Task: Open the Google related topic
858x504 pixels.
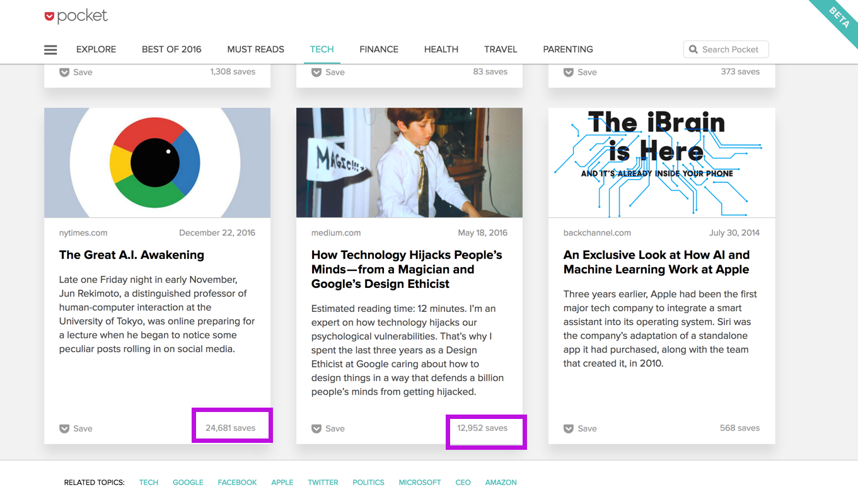Action: (188, 483)
